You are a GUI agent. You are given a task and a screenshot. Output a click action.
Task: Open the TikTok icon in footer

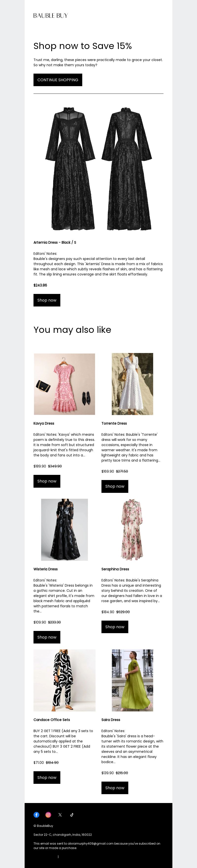click(72, 815)
